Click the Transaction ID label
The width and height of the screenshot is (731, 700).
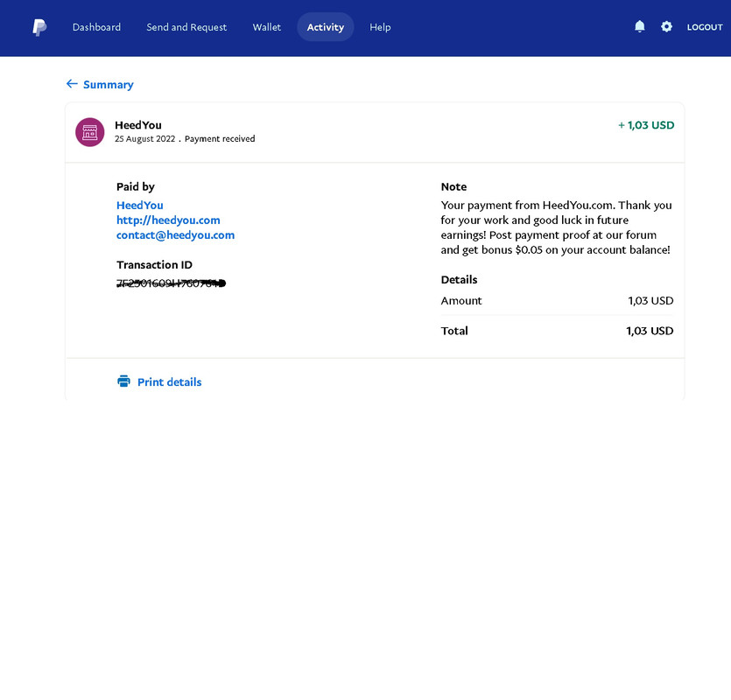click(x=154, y=265)
